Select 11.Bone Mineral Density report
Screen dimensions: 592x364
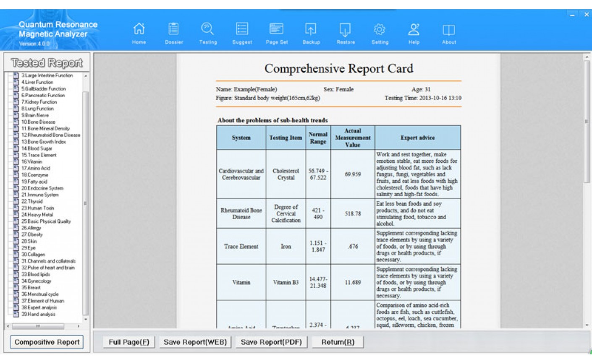46,129
